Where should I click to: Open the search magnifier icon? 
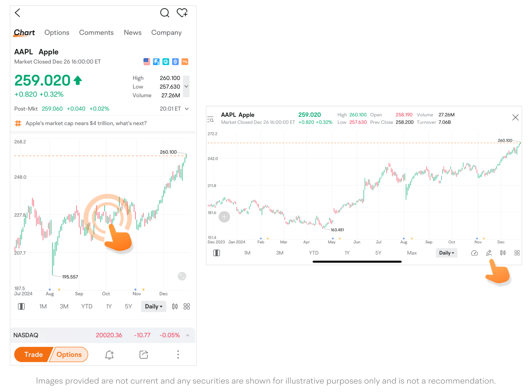[x=164, y=13]
